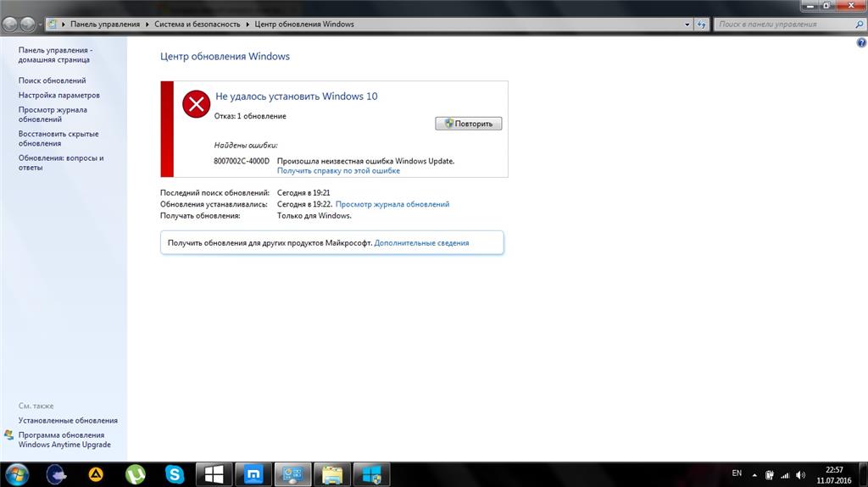Open the address bar history dropdown

point(687,25)
